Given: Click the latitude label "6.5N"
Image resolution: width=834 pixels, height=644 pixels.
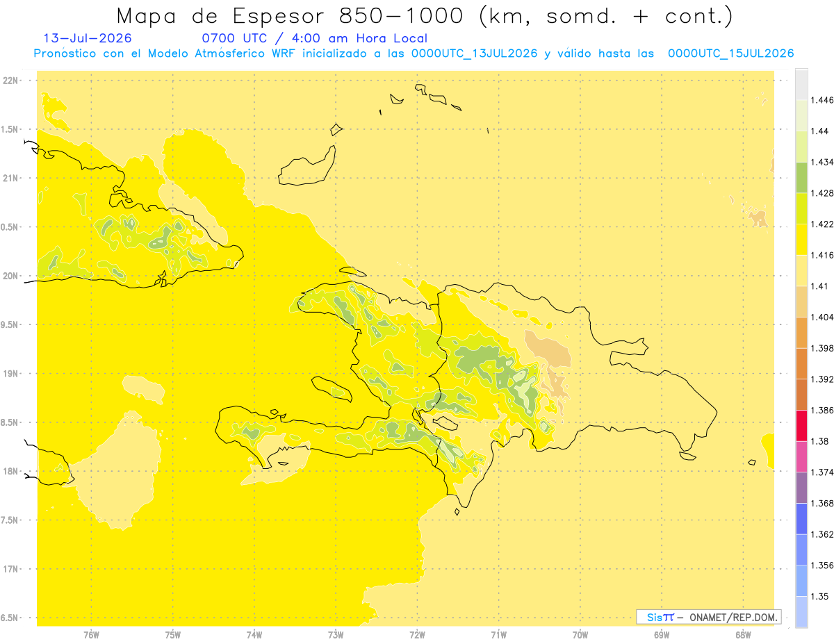Looking at the screenshot, I should 10,618.
